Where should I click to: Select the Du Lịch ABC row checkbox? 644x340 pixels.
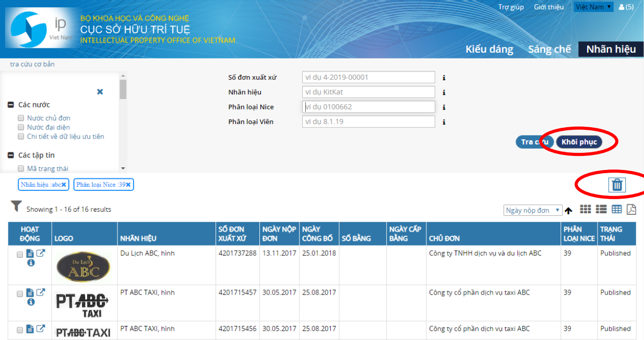click(x=20, y=255)
